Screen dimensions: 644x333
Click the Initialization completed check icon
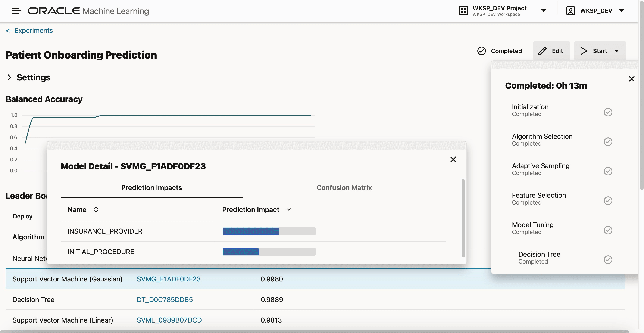click(x=608, y=112)
